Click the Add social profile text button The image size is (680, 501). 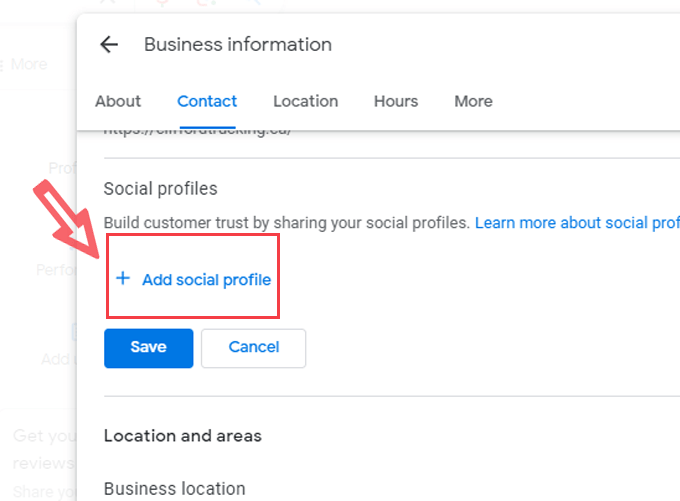pos(206,280)
